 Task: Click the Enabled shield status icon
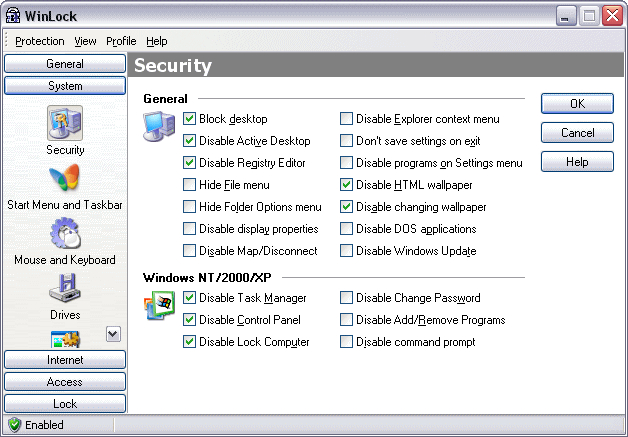pos(14,425)
